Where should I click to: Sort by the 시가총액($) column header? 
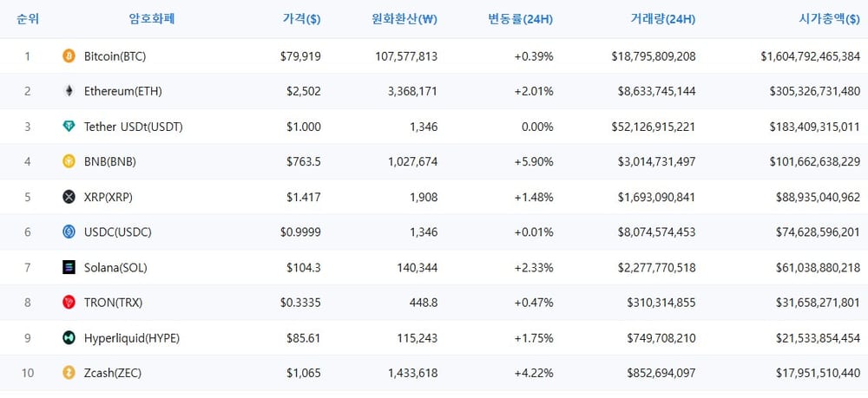tap(829, 19)
